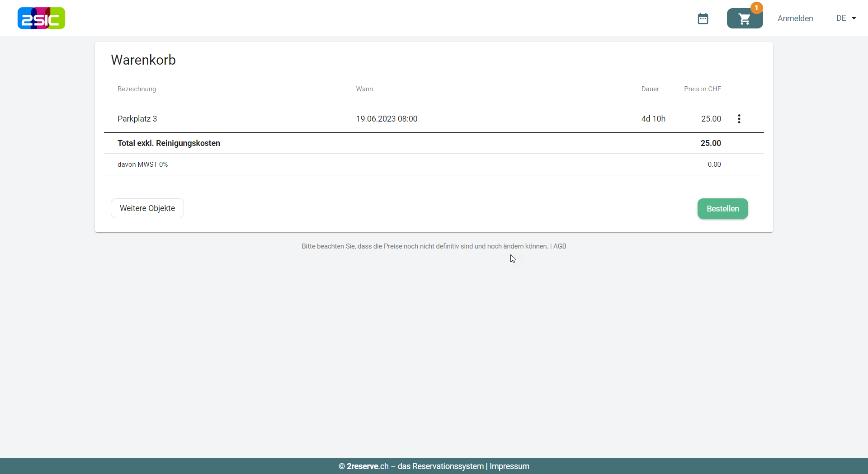The height and width of the screenshot is (474, 868).
Task: Click the 4d 10h duration value
Action: (x=653, y=119)
